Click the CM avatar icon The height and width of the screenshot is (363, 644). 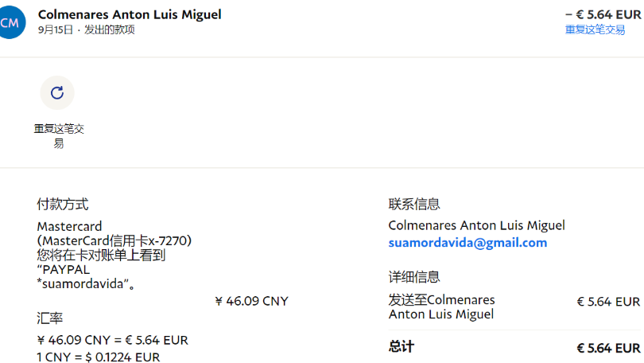tap(10, 22)
